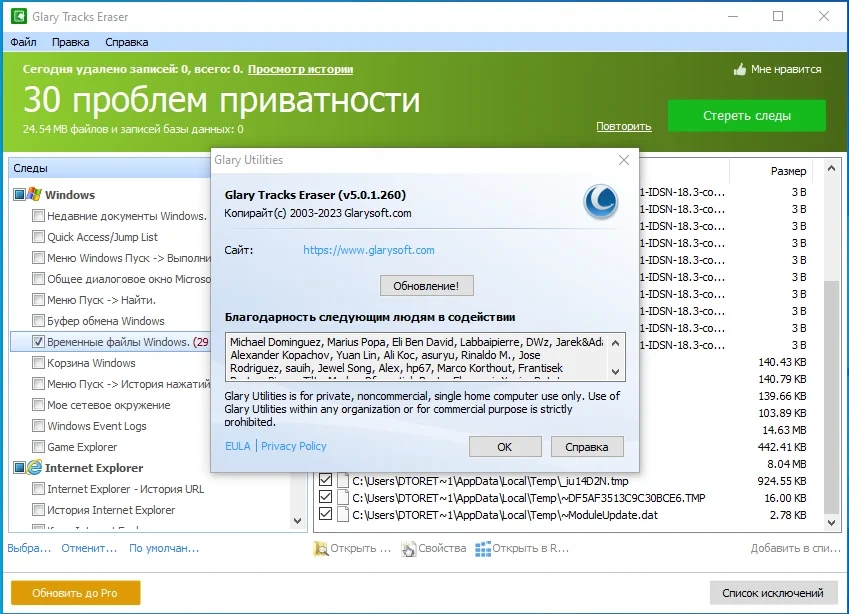Screen dimensions: 849x614
Task: Click Обновить до Pro button
Action: click(75, 593)
